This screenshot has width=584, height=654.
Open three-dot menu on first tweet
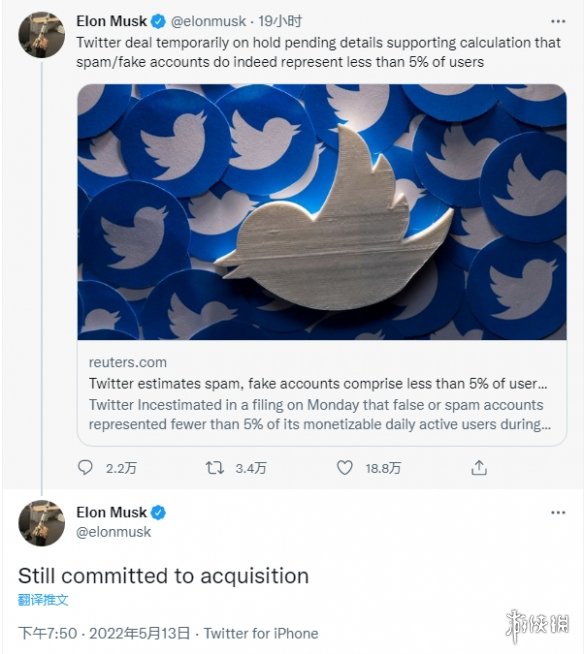[x=558, y=21]
